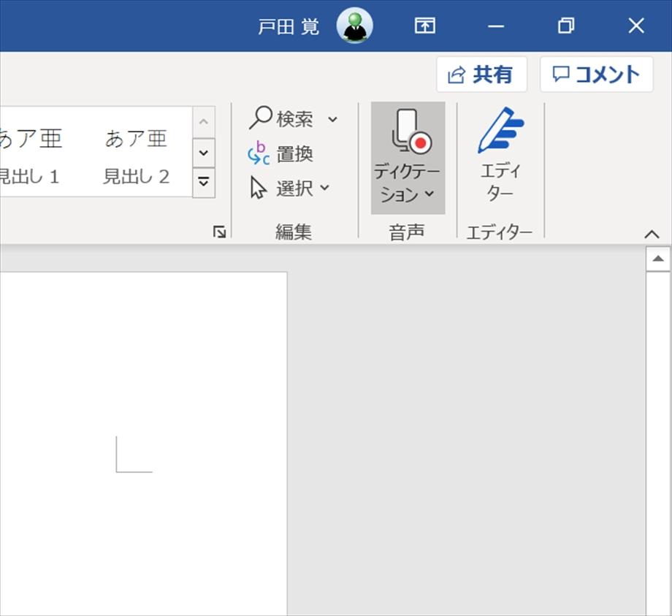Screen dimensions: 672x616
Task: Click the document scrollbar up arrow
Action: (658, 257)
